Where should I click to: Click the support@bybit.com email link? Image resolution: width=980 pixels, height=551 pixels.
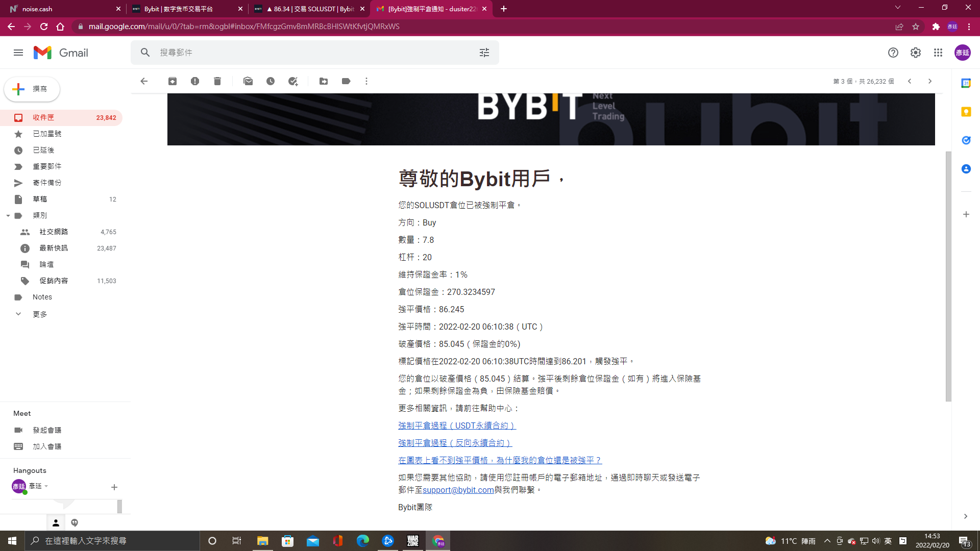[x=458, y=490]
